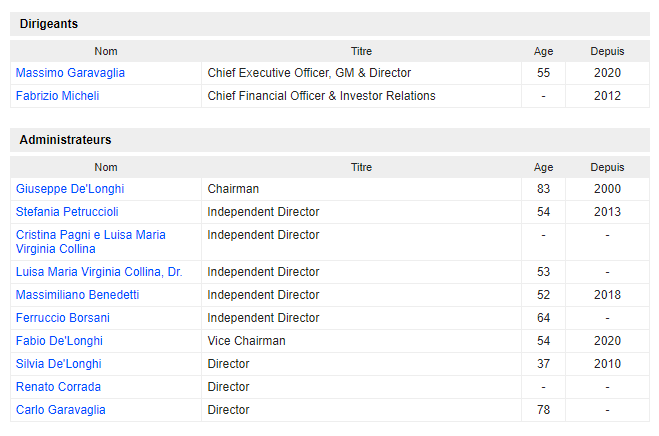Click the Ferruccio Borsani link
The width and height of the screenshot is (659, 436).
pyautogui.click(x=63, y=318)
